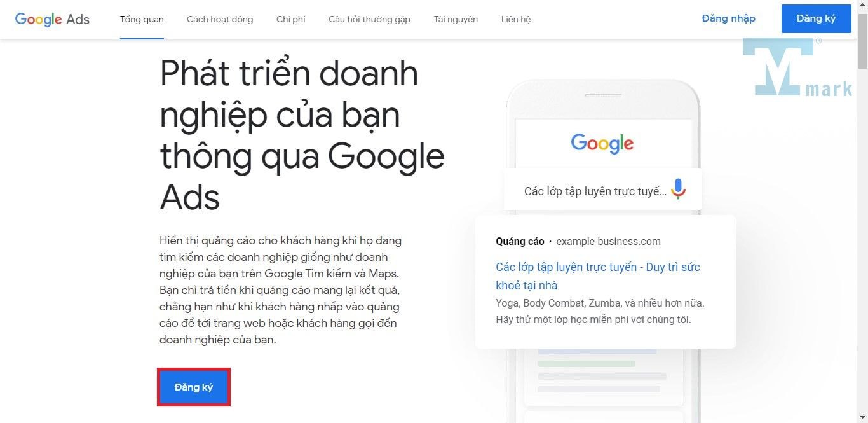Click the Phát triển doanh nghiệp headline
The image size is (868, 423).
point(302,135)
